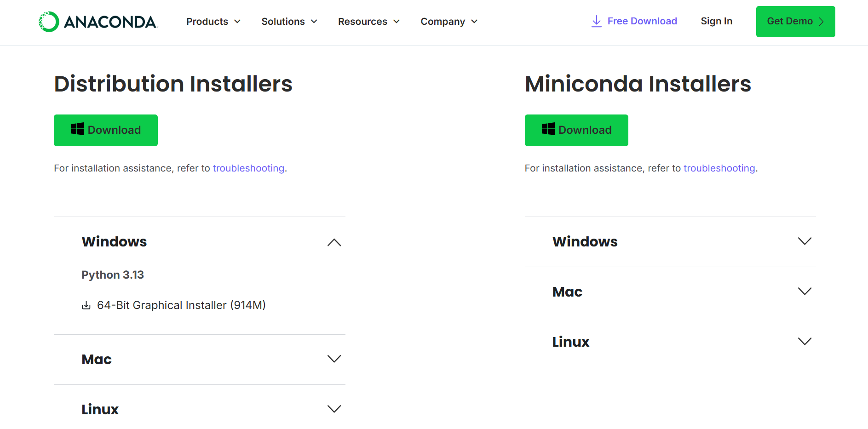Click Windows logo on Miniconda Download button
The height and width of the screenshot is (429, 868).
548,129
